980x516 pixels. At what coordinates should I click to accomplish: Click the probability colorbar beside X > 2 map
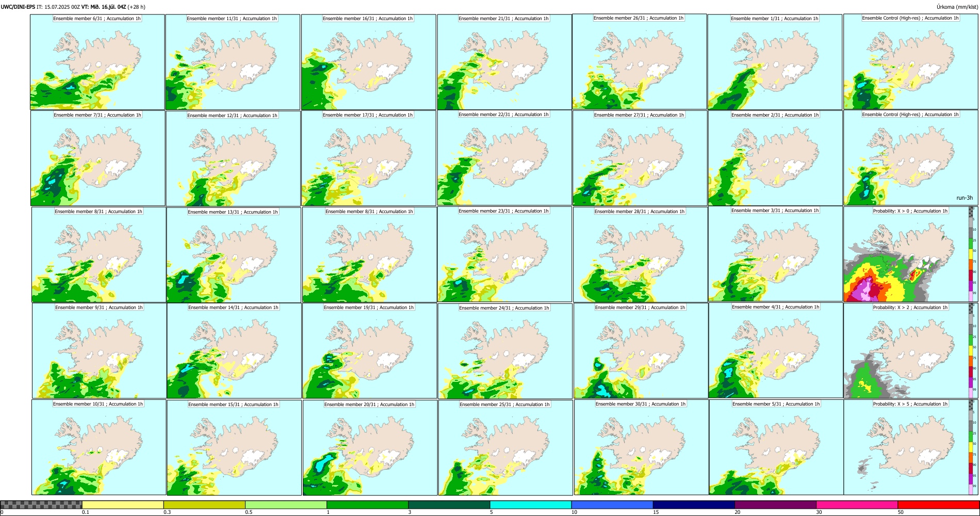972,350
